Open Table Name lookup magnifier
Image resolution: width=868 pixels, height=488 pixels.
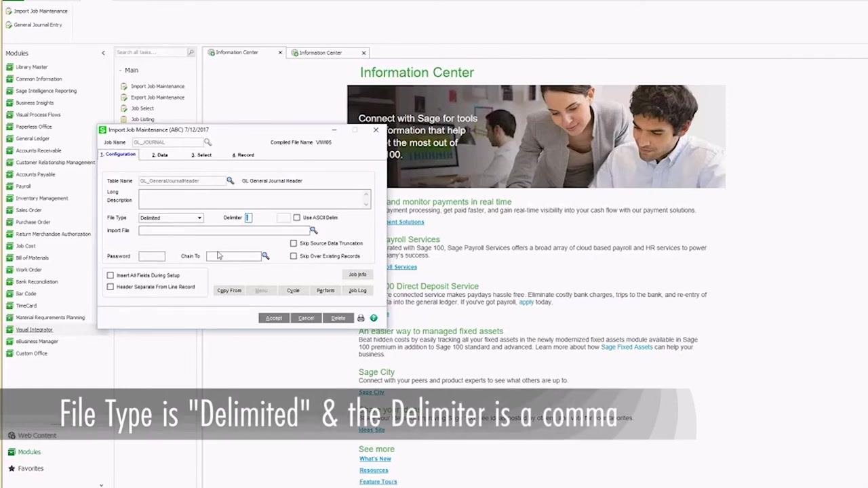point(230,181)
